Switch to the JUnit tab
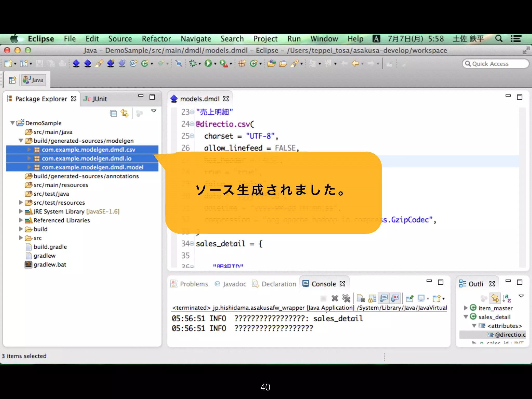The width and height of the screenshot is (532, 399). (95, 99)
